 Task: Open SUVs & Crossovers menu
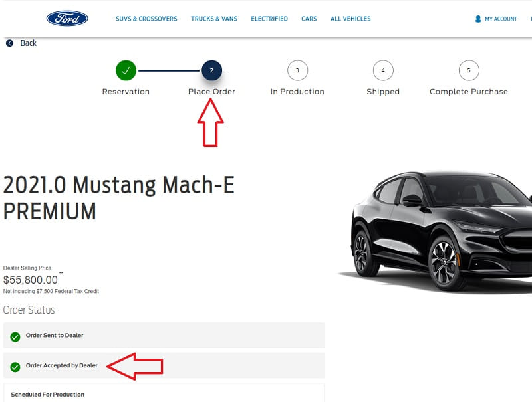(146, 19)
